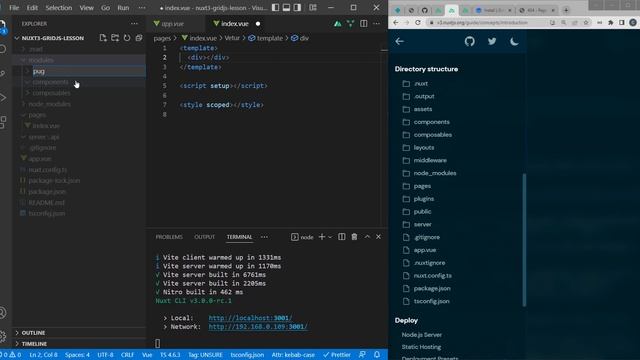This screenshot has width=640, height=360.
Task: Split the editor to the right
Action: (x=363, y=24)
